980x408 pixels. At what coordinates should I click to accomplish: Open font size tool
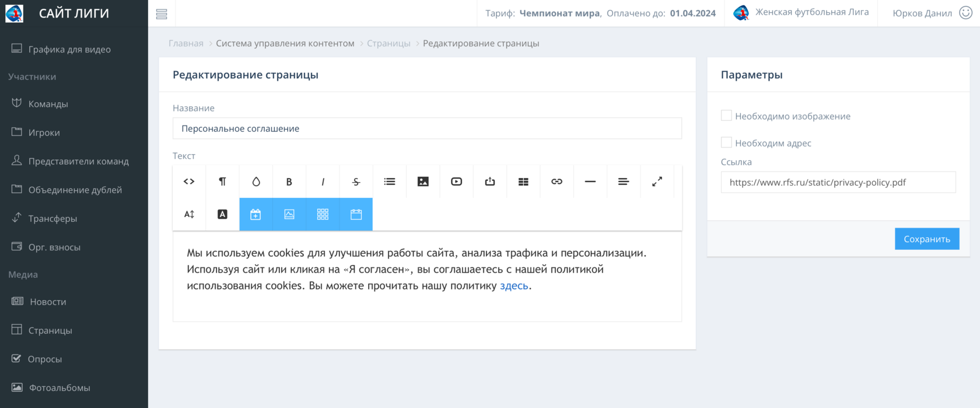coord(189,214)
